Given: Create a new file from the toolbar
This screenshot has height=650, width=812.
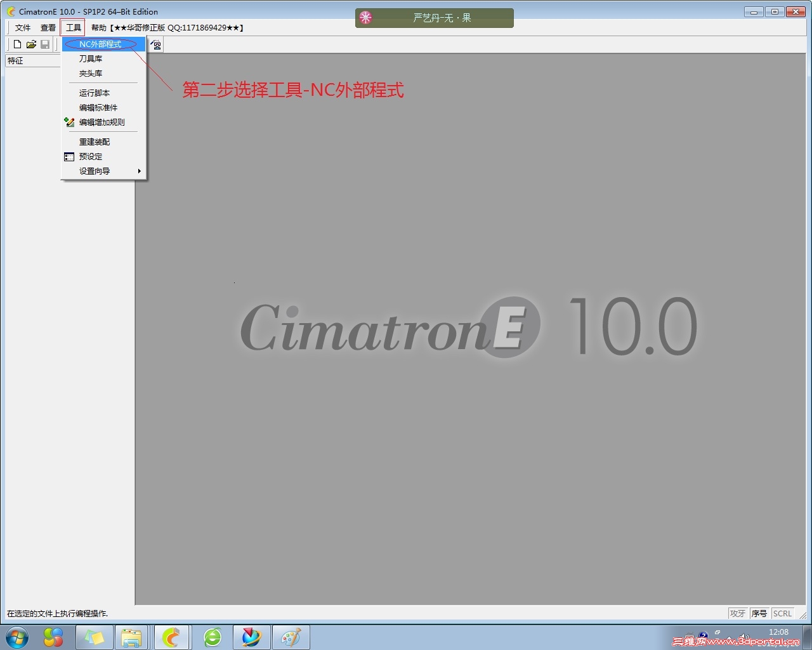Looking at the screenshot, I should [17, 44].
